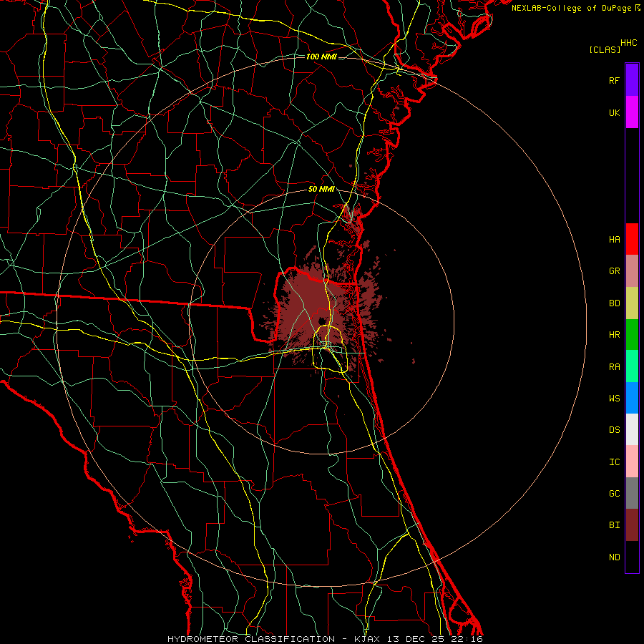Select the GR pink legend swatch

pos(632,271)
